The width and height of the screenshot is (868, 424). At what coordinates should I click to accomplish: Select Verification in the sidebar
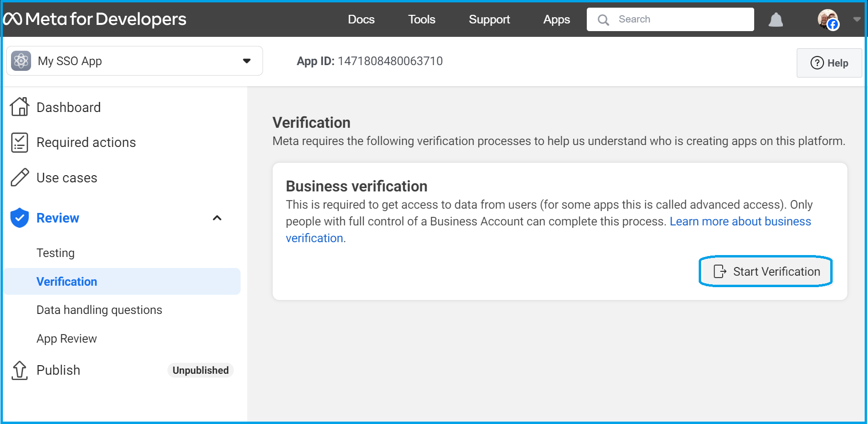[122, 281]
